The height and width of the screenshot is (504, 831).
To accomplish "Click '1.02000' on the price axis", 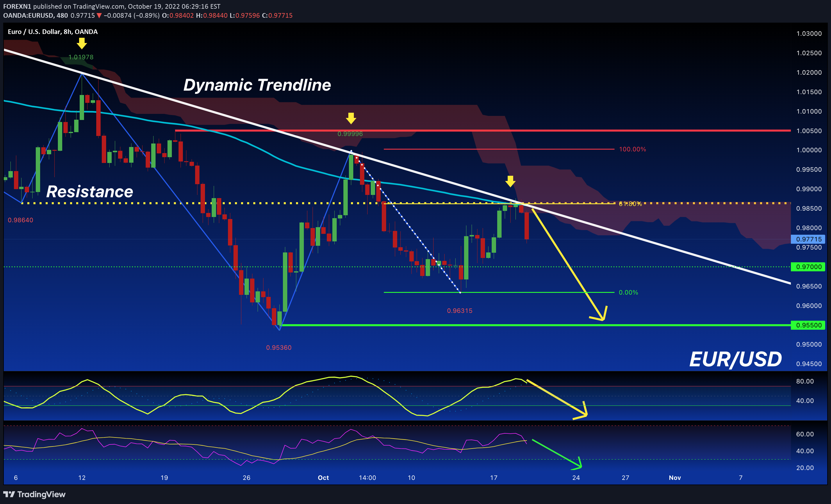I will click(809, 72).
